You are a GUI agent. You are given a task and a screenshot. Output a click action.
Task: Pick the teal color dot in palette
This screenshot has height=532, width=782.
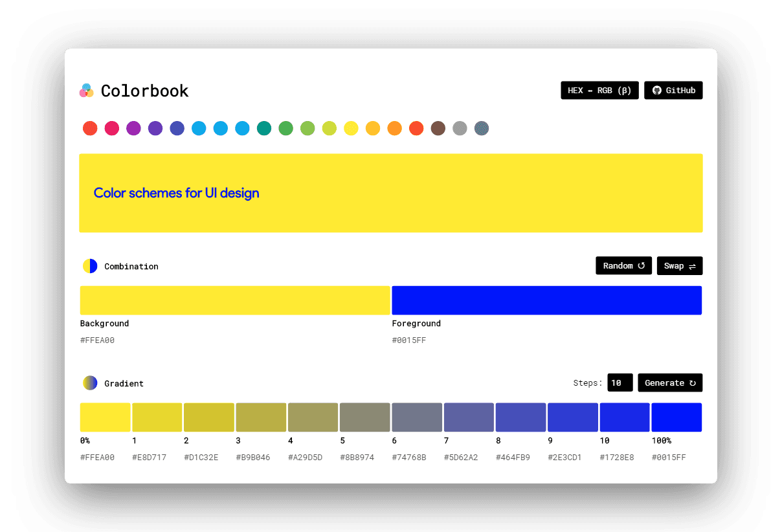tap(264, 128)
